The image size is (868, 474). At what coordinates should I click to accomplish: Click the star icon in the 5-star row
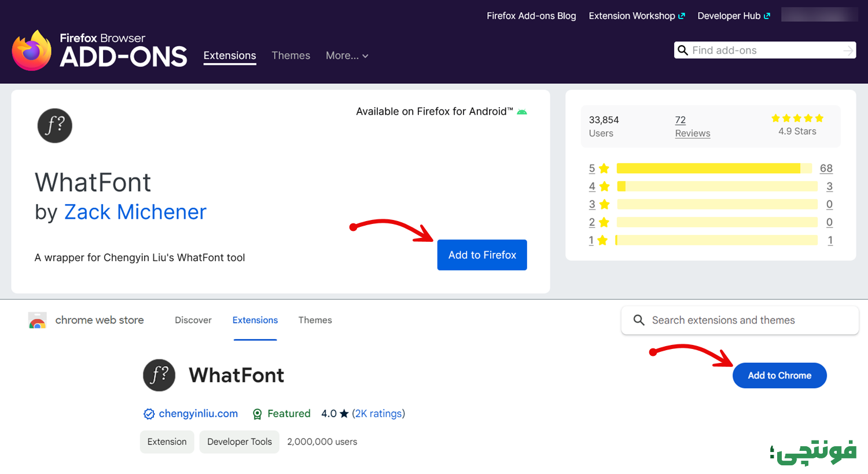[x=604, y=168]
